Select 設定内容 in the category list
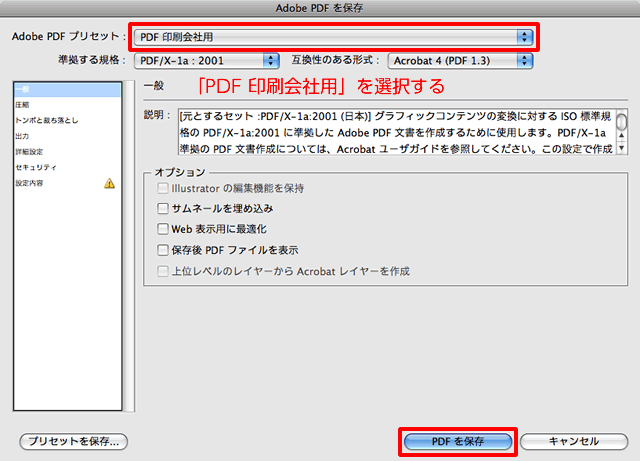640x461 pixels. point(67,183)
